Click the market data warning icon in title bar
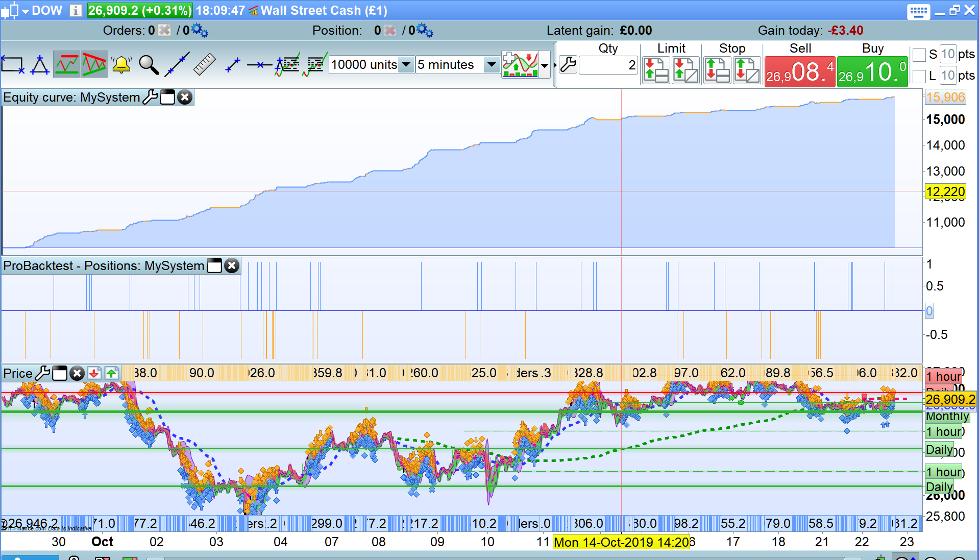Image resolution: width=979 pixels, height=560 pixels. (254, 11)
